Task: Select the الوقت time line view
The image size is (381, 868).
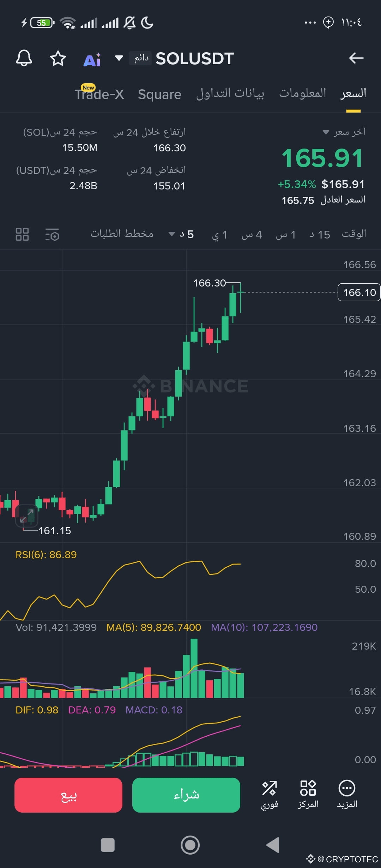Action: pos(354,234)
